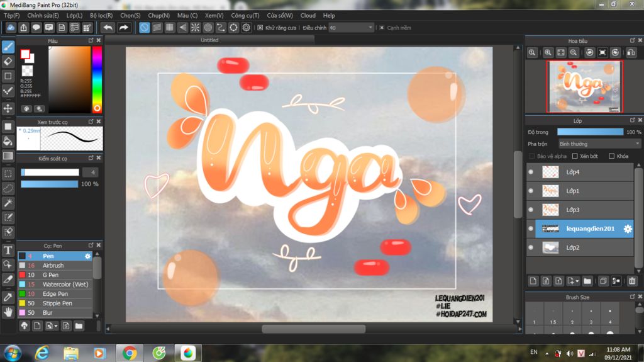Select the G Pen brush
Image resolution: width=644 pixels, height=362 pixels.
pos(55,274)
